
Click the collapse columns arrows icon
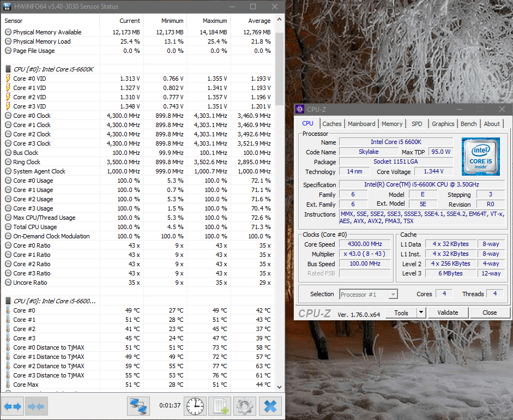click(x=37, y=406)
